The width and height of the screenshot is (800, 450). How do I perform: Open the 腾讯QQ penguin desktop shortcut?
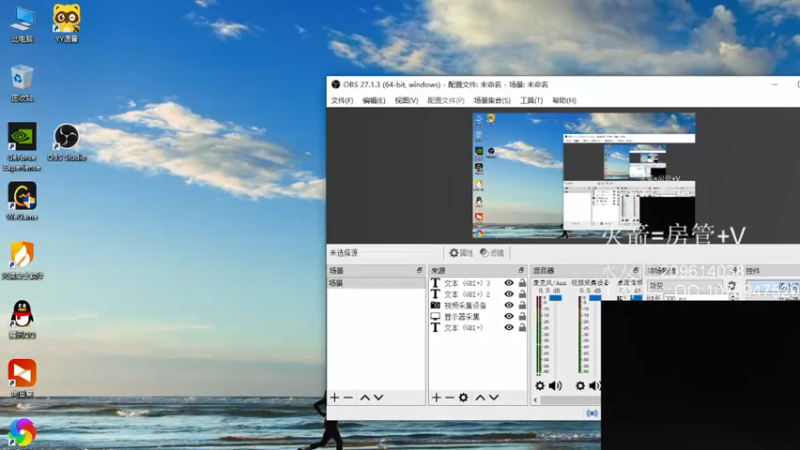(22, 319)
